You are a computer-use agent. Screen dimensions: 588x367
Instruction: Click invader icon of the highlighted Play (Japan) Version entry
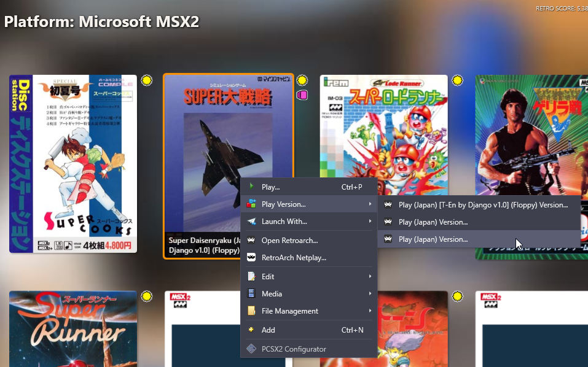(x=388, y=239)
